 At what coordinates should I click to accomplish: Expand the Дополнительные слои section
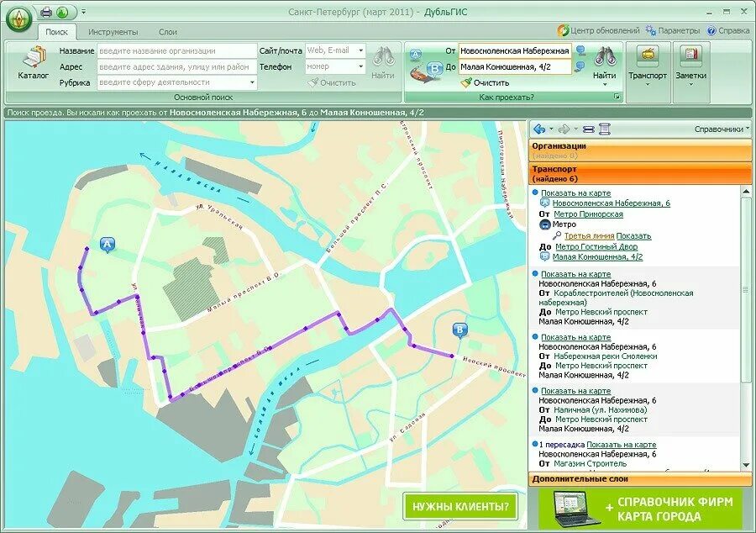click(x=640, y=479)
